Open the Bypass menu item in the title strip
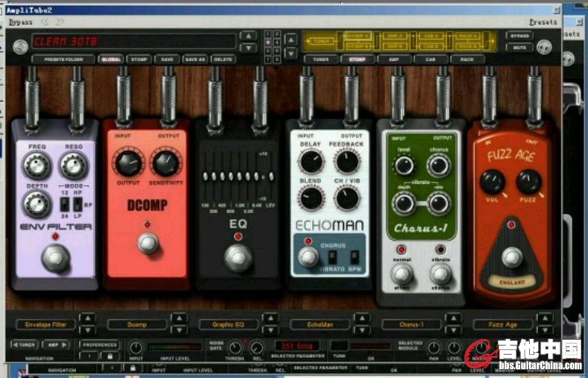This screenshot has width=588, height=378. coord(21,22)
